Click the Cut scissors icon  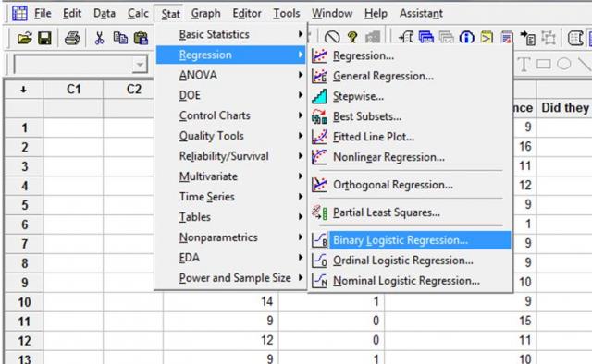(x=99, y=38)
